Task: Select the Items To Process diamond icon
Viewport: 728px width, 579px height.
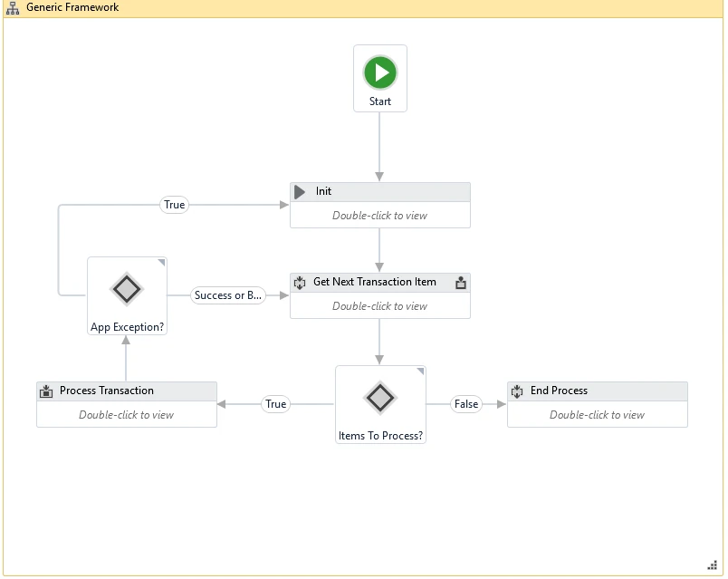Action: click(x=380, y=398)
